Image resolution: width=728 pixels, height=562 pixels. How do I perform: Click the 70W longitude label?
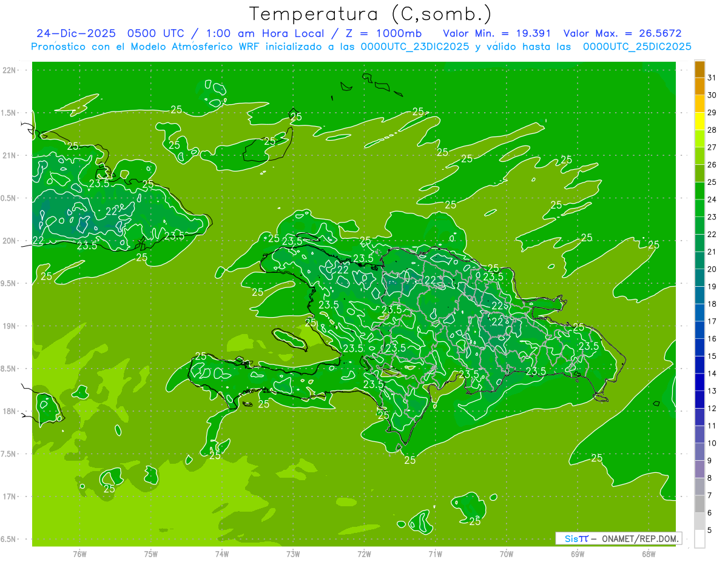coord(507,554)
